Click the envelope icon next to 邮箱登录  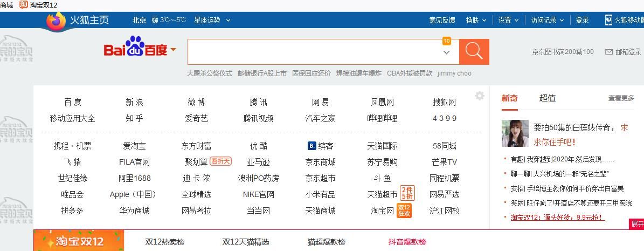tap(609, 52)
